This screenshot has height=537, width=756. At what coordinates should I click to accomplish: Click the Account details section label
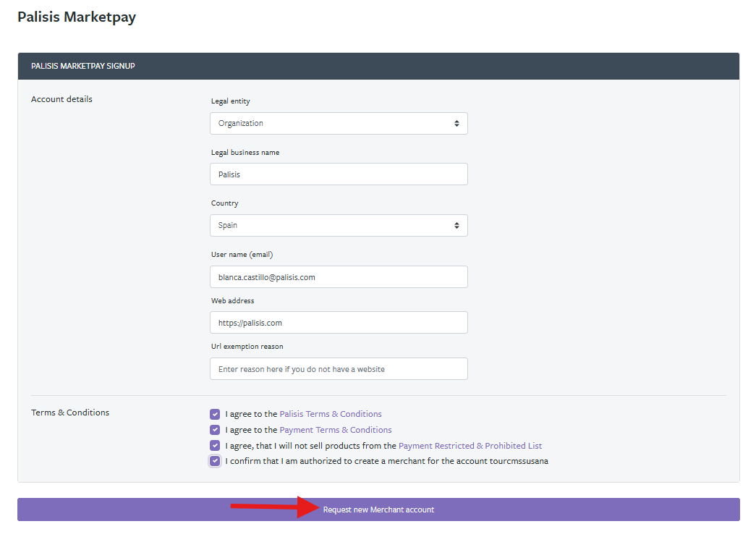[x=61, y=99]
